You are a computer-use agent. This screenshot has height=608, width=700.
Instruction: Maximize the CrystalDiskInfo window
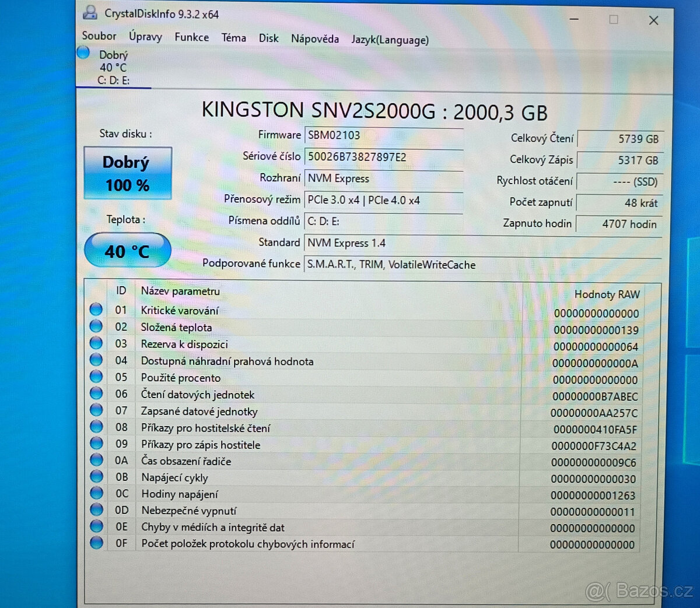click(614, 19)
